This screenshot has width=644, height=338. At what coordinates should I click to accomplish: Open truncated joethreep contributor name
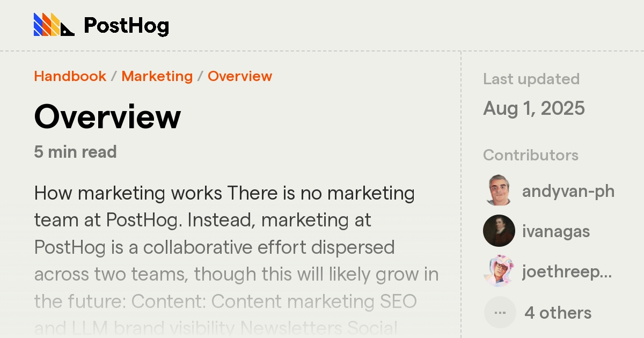pyautogui.click(x=567, y=273)
